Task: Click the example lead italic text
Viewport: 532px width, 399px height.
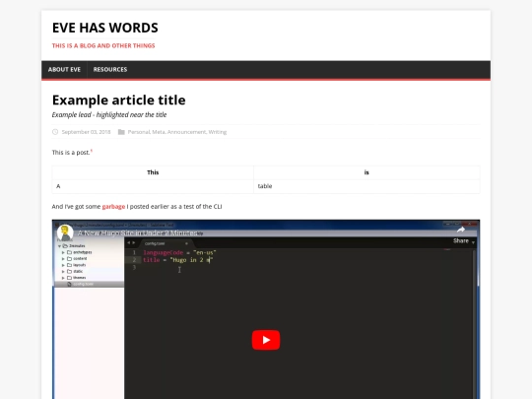Action: (x=109, y=114)
